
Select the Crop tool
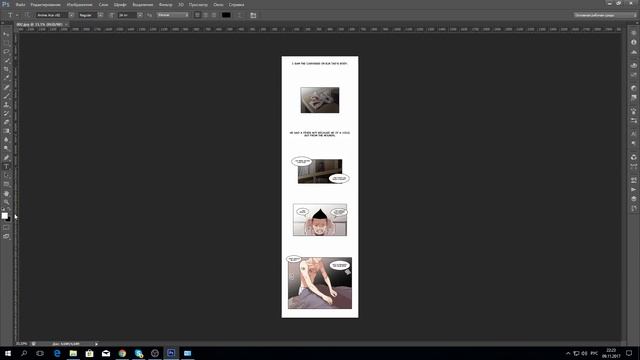(x=6, y=69)
